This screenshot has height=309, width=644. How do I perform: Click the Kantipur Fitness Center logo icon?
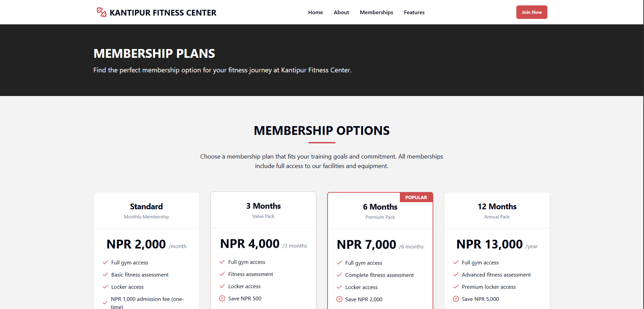pos(101,12)
